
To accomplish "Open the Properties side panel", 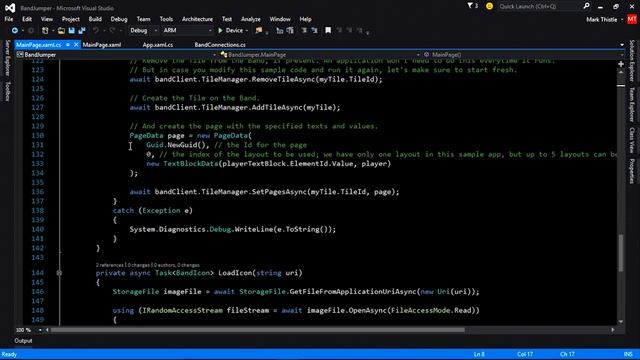I will [x=632, y=171].
